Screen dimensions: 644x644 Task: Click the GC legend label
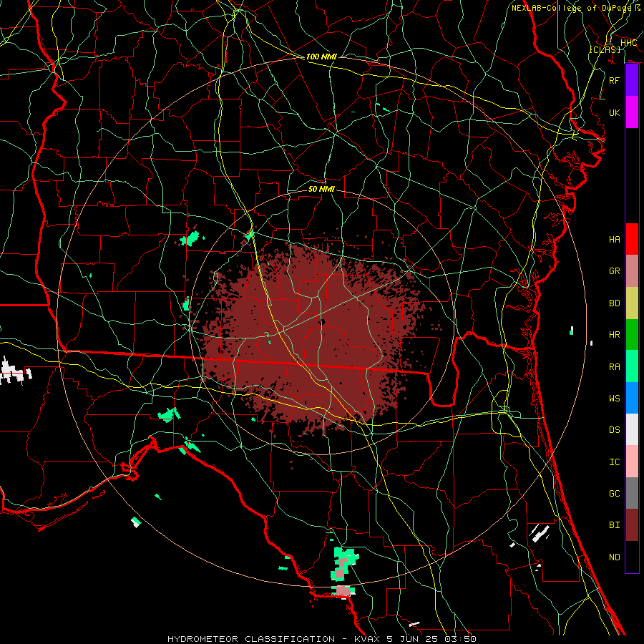click(615, 494)
